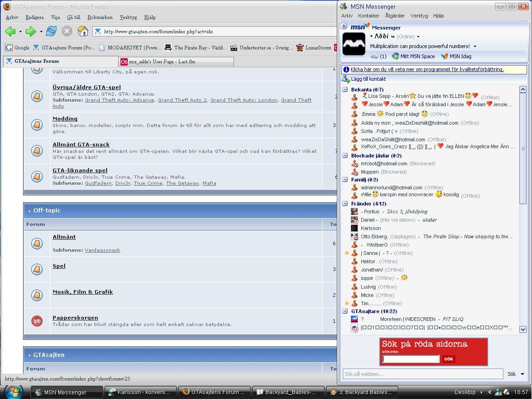Collapse the Blockade jävlar group
The image size is (532, 399).
pos(345,156)
